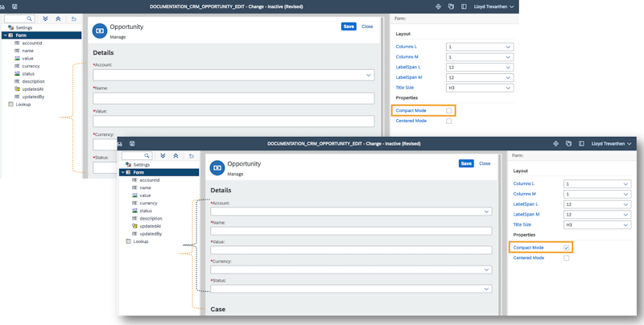
Task: Click the Lookup node icon in back window tree
Action: (x=11, y=105)
